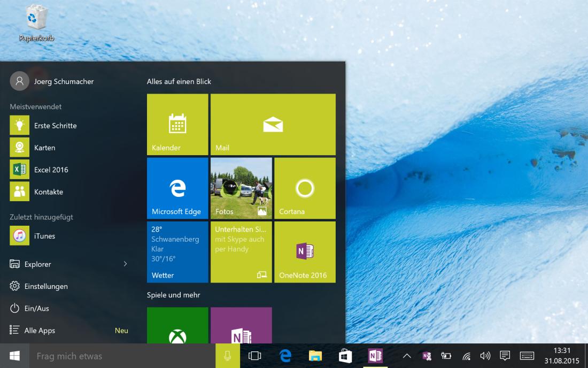Viewport: 588px width, 368px height.
Task: Click the OneNote clipping tray icon
Action: (427, 356)
